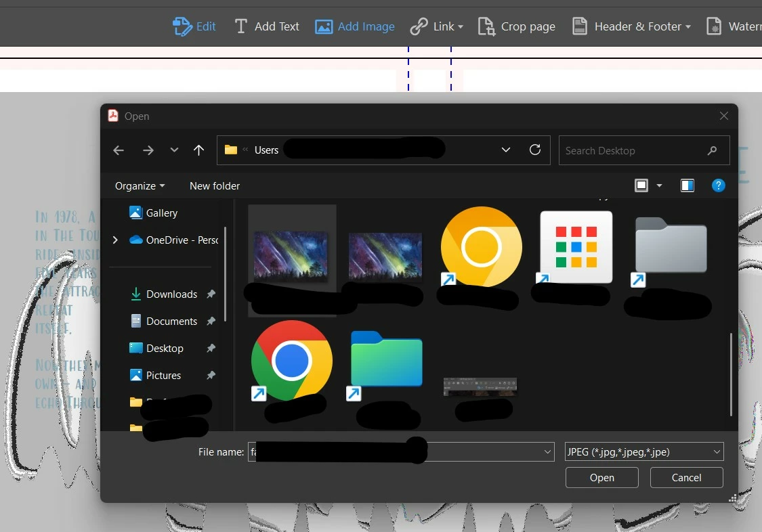Viewport: 762px width, 532px height.
Task: Open the Help icon in dialog
Action: [718, 185]
